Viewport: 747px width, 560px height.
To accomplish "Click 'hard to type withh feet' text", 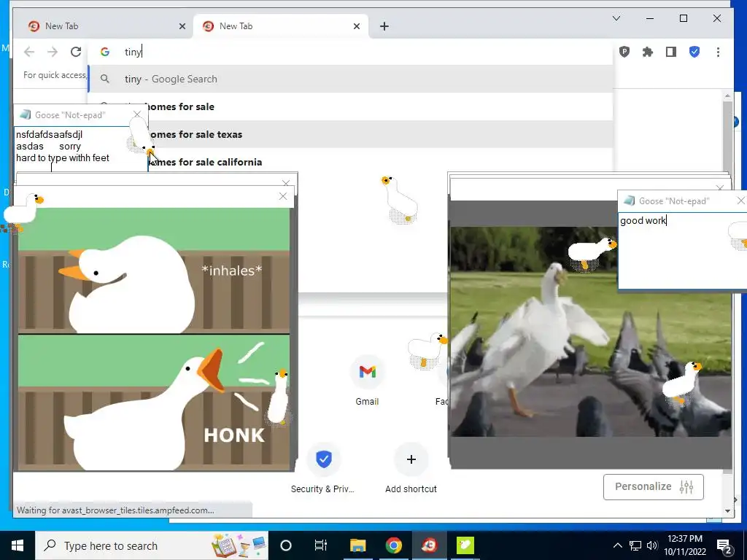I will (x=63, y=157).
